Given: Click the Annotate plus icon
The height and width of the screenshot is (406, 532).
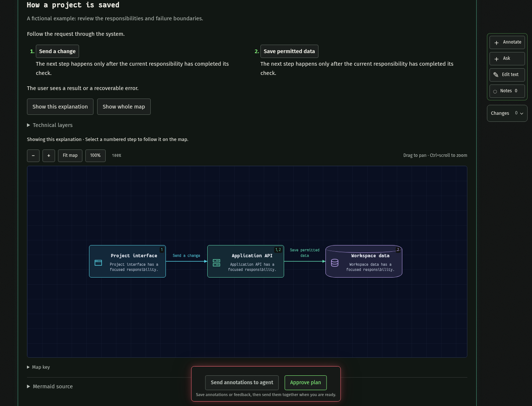Looking at the screenshot, I should (497, 43).
